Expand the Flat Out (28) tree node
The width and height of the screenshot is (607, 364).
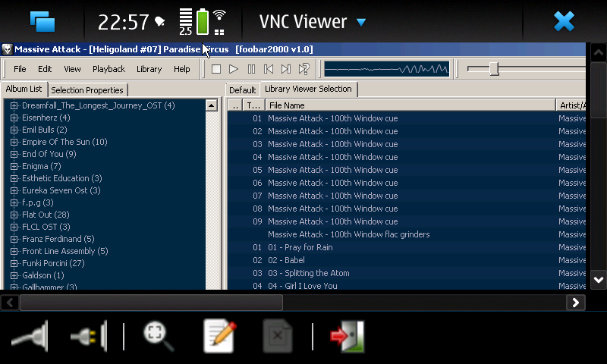14,215
